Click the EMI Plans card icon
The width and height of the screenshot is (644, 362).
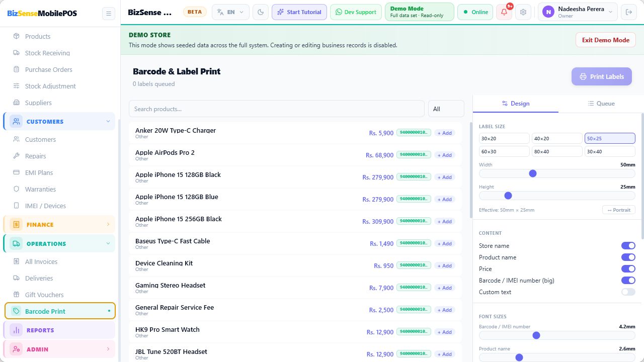point(17,172)
